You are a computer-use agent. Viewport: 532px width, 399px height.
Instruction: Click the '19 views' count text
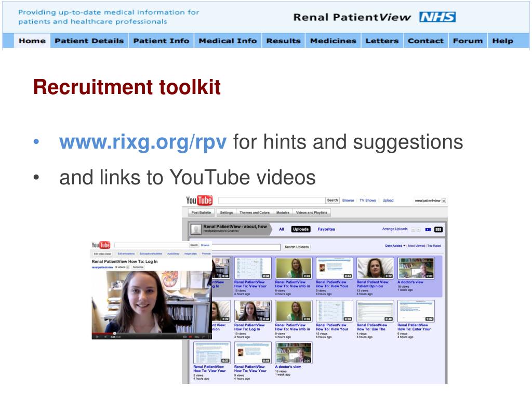point(240,334)
